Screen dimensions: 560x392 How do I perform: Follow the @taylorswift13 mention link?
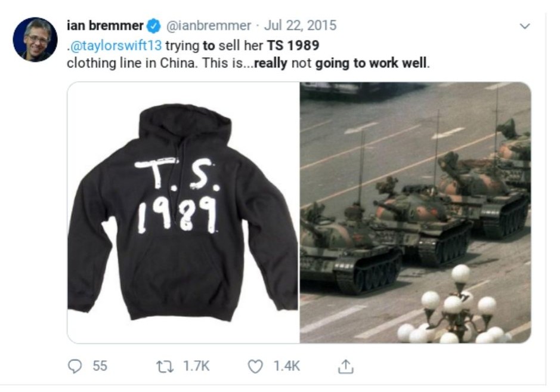115,45
